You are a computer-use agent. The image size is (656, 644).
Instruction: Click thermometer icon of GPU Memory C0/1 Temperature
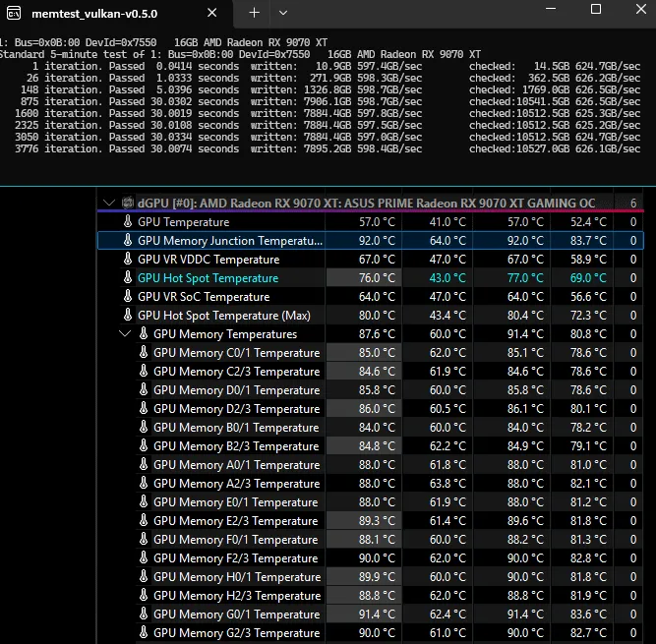click(144, 353)
